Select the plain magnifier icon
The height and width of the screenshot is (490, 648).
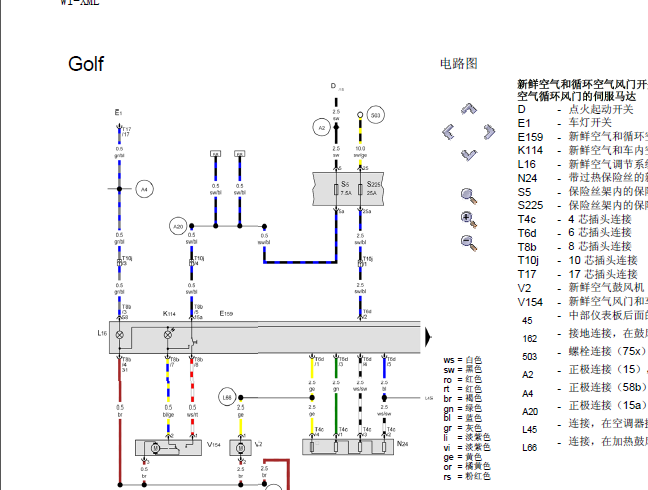tap(469, 196)
